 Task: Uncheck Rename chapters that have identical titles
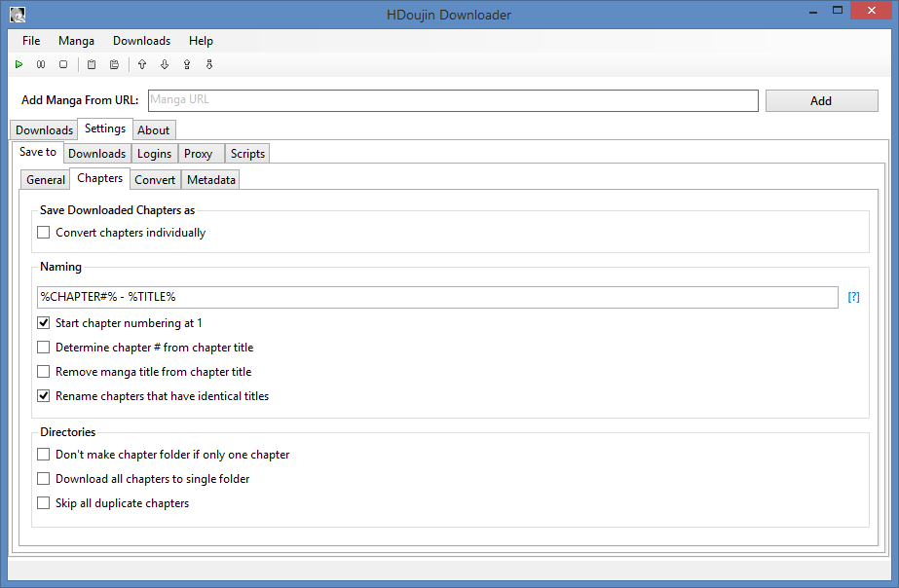[x=44, y=396]
